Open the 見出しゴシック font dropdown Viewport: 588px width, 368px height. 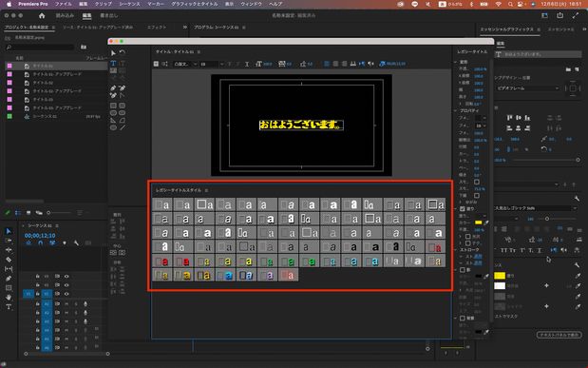click(x=536, y=208)
